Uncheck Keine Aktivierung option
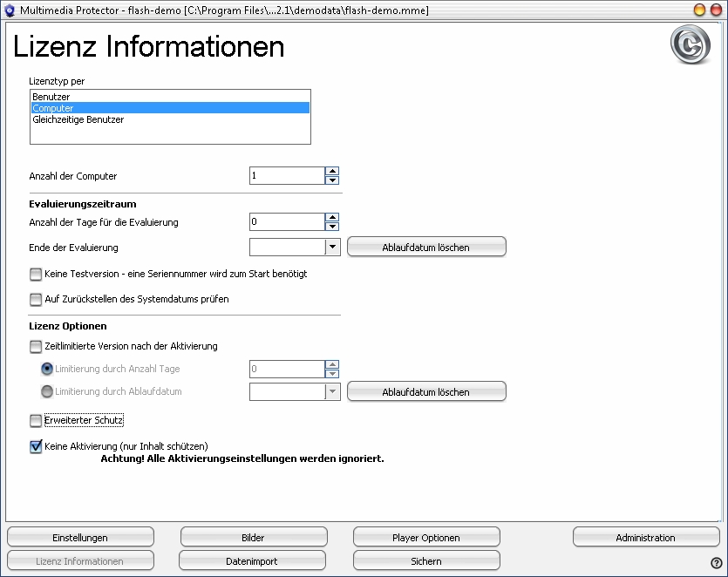The height and width of the screenshot is (577, 728). click(36, 446)
